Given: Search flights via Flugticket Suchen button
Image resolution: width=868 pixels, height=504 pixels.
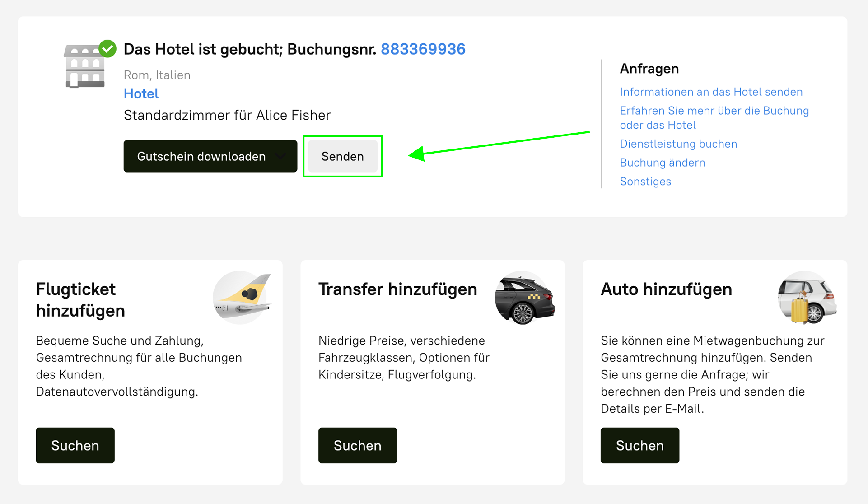Looking at the screenshot, I should point(75,445).
